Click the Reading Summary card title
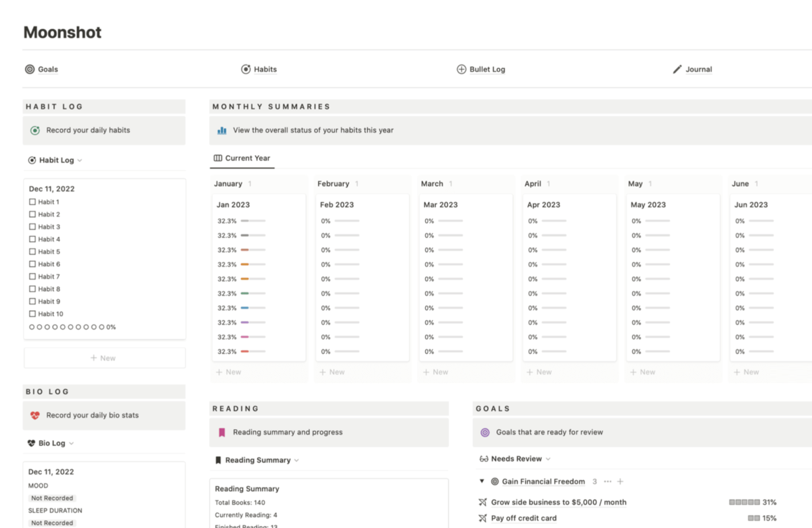This screenshot has height=528, width=812. click(247, 489)
